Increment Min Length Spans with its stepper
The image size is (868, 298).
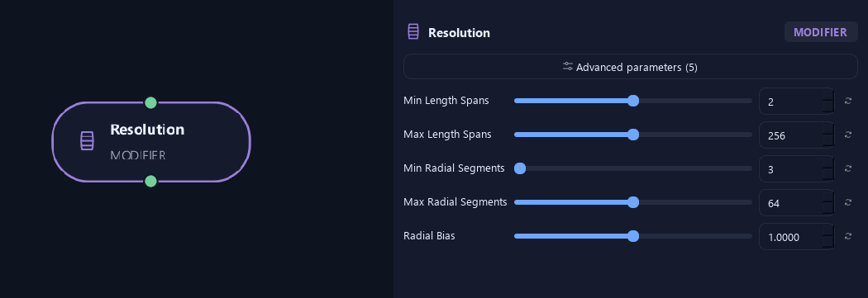[x=827, y=95]
